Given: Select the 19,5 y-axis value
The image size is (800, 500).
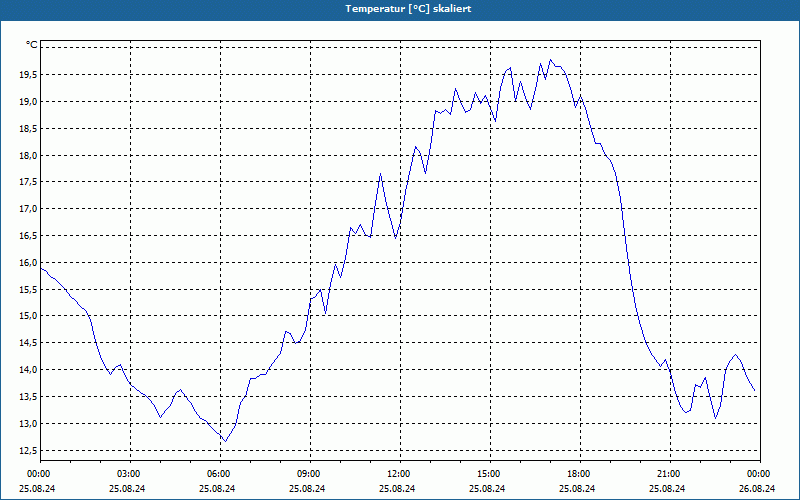Looking at the screenshot, I should tap(28, 74).
